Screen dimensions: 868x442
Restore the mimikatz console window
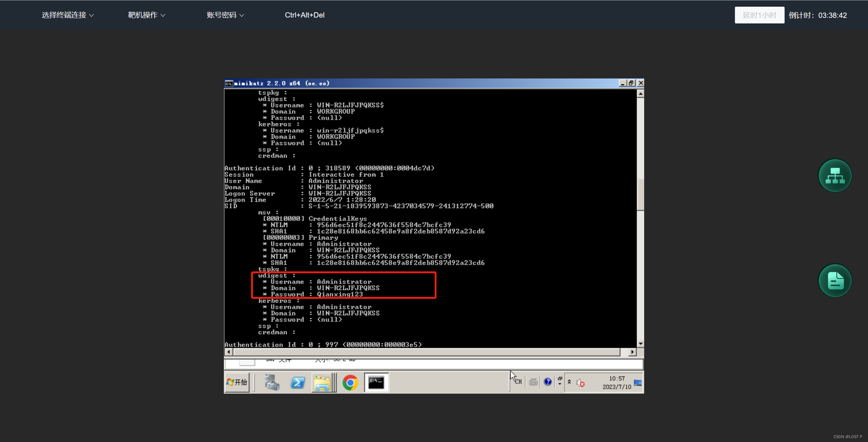click(x=631, y=83)
